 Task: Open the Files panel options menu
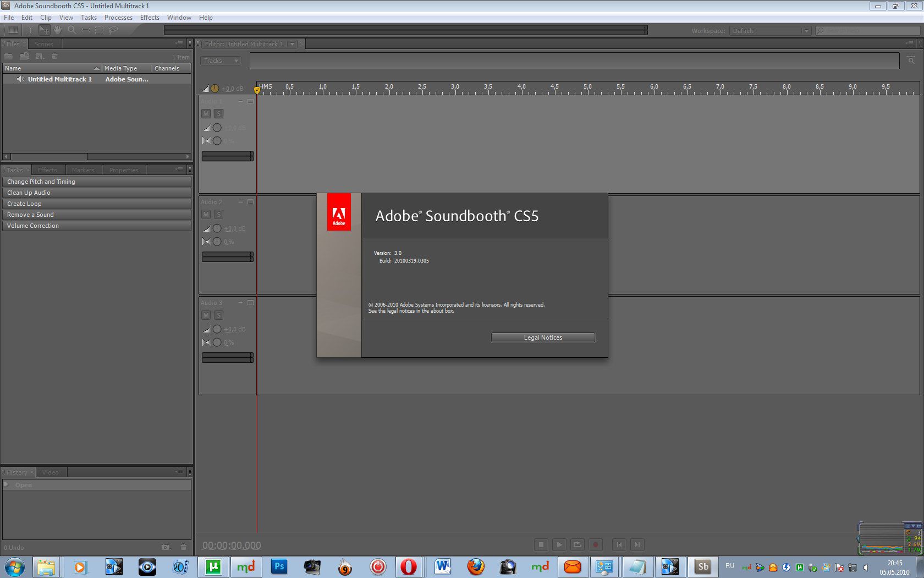(x=179, y=43)
